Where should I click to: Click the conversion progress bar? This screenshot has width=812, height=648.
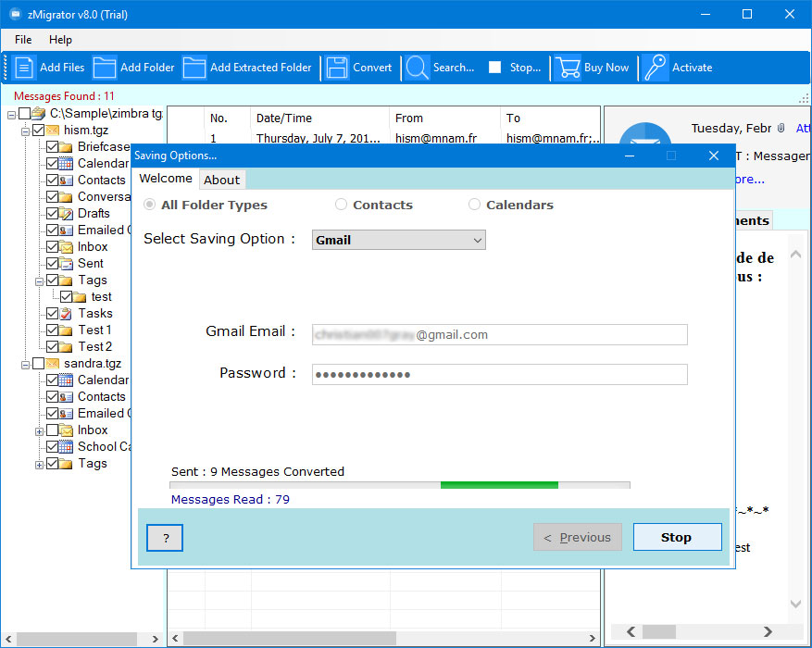click(x=400, y=485)
